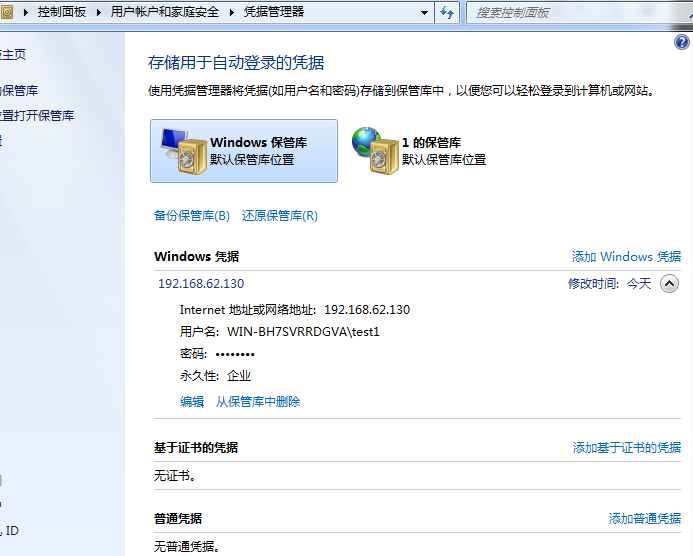Click the 置打开保管库 sidebar link

coord(37,116)
